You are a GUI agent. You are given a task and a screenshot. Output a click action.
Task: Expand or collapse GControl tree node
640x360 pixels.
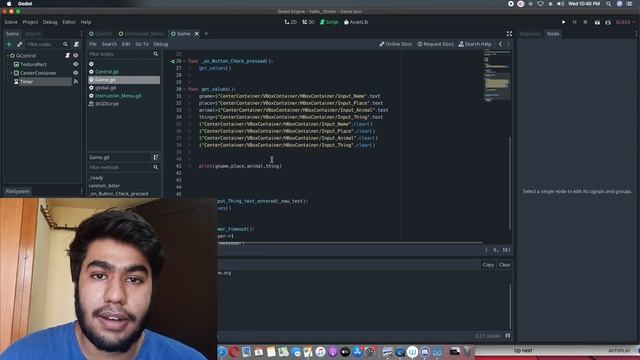(x=7, y=56)
